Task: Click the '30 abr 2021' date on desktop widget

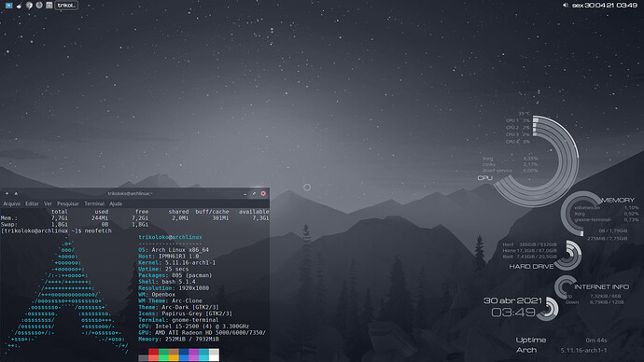Action: 513,300
